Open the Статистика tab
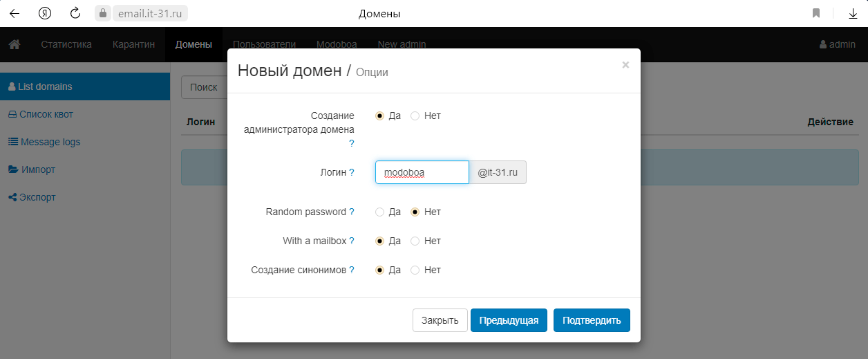 pos(66,44)
